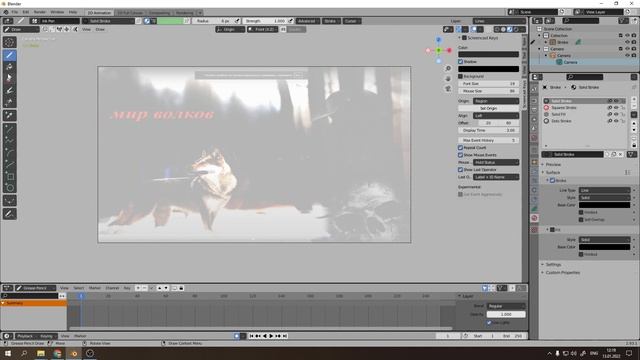This screenshot has width=640, height=360.
Task: Select the Circle tool
Action: (x=9, y=188)
